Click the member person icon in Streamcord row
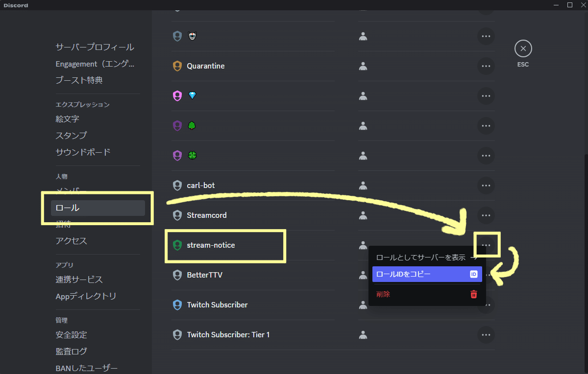Image resolution: width=588 pixels, height=374 pixels. pyautogui.click(x=363, y=215)
